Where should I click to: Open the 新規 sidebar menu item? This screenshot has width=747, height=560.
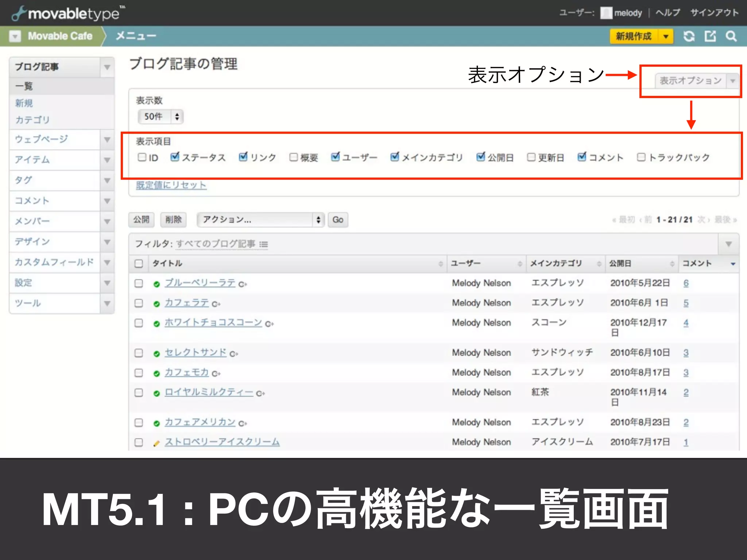(24, 103)
